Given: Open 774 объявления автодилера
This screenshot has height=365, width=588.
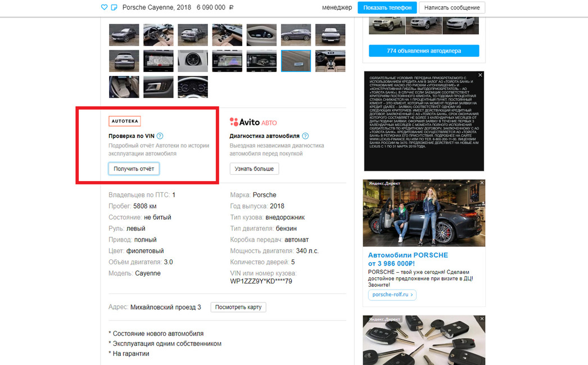Looking at the screenshot, I should tap(424, 51).
